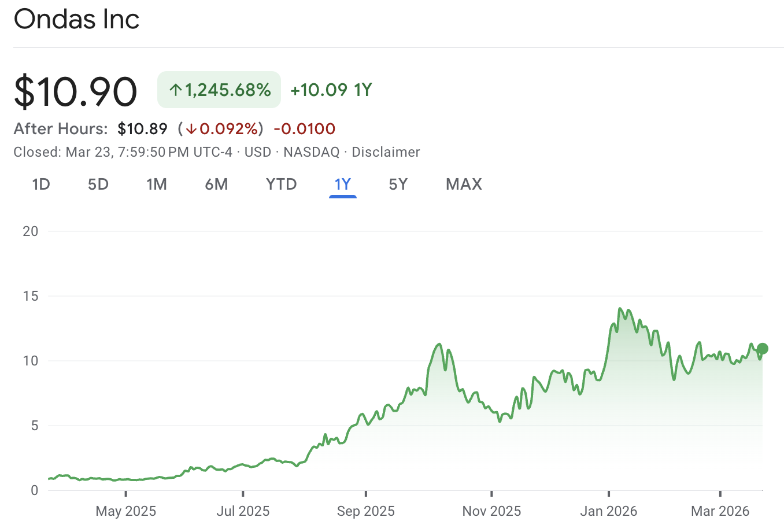Open the 6M chart view
784x532 pixels.
[x=216, y=184]
